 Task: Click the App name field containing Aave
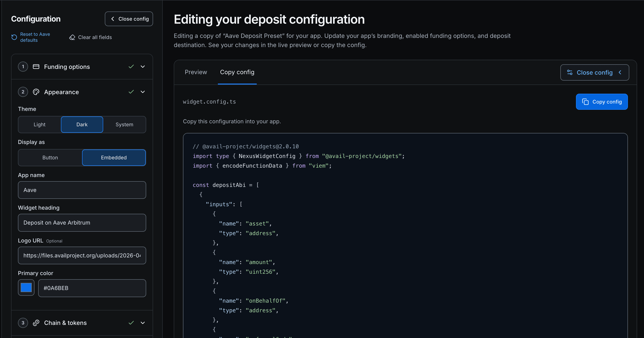82,190
